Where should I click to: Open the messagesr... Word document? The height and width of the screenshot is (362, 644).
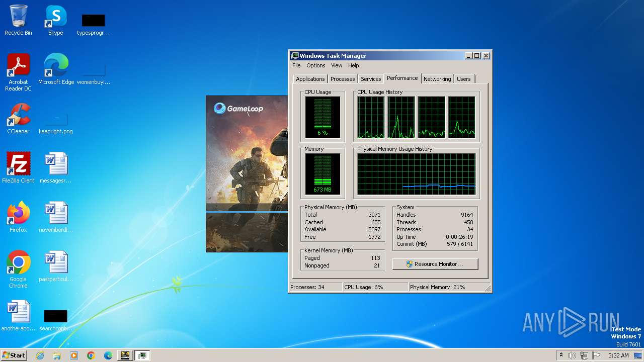coord(56,168)
